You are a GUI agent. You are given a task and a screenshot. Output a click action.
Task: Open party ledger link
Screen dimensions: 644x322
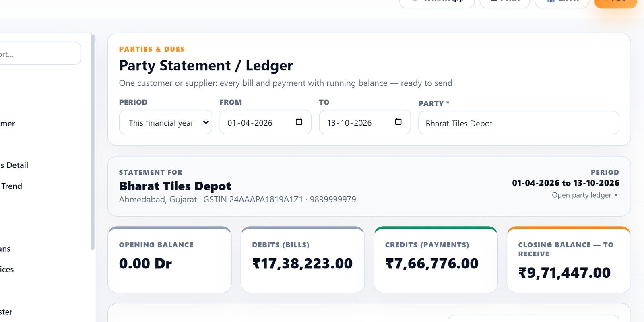(585, 195)
